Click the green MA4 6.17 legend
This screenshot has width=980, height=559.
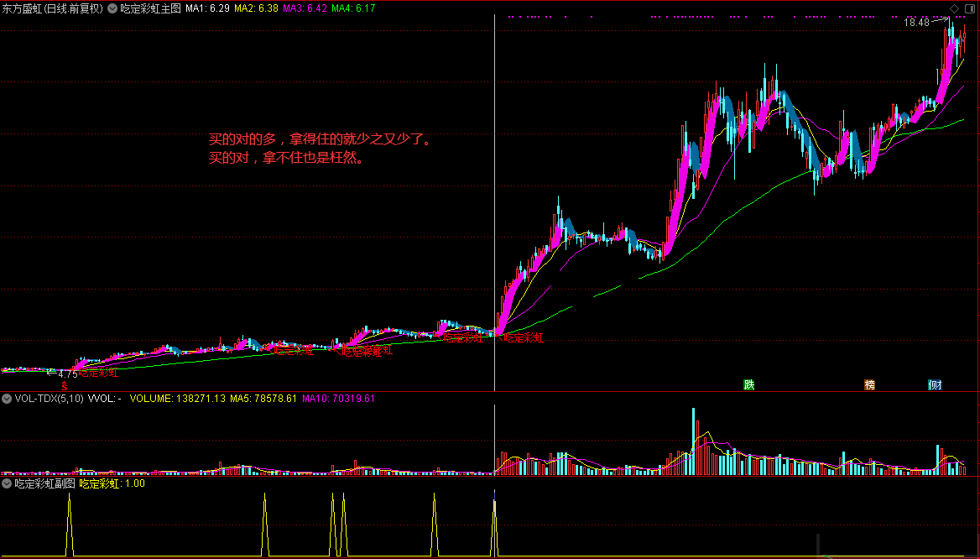click(x=353, y=8)
